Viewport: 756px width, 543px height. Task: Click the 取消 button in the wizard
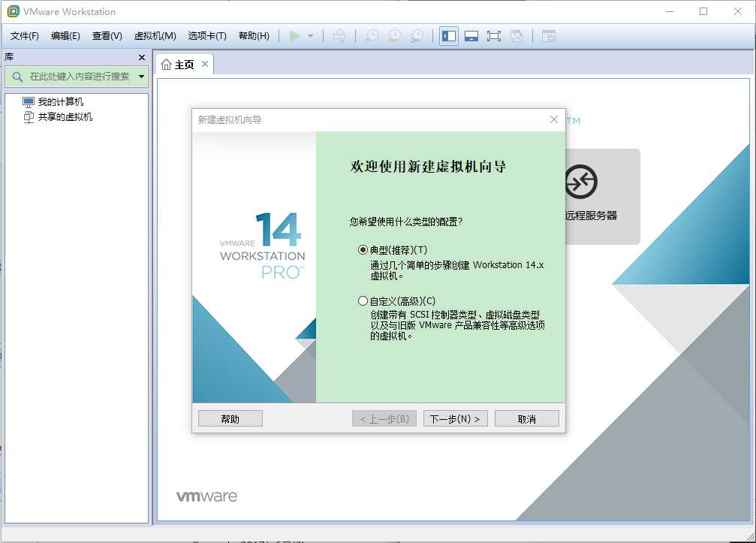(526, 418)
